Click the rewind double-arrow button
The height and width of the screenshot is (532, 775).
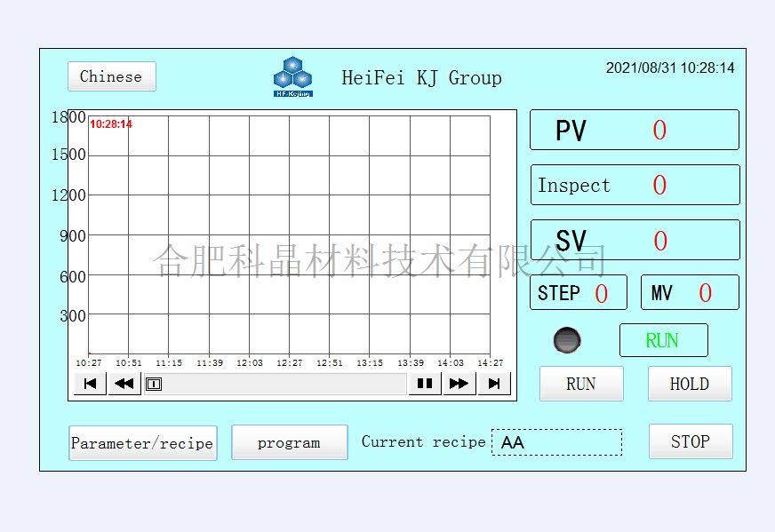click(124, 384)
